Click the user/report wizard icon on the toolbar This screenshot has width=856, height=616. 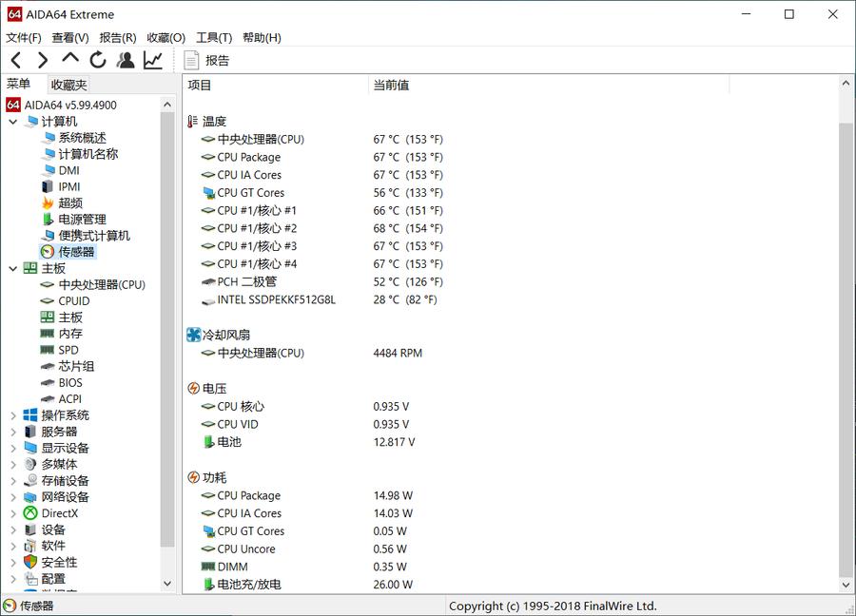(126, 59)
